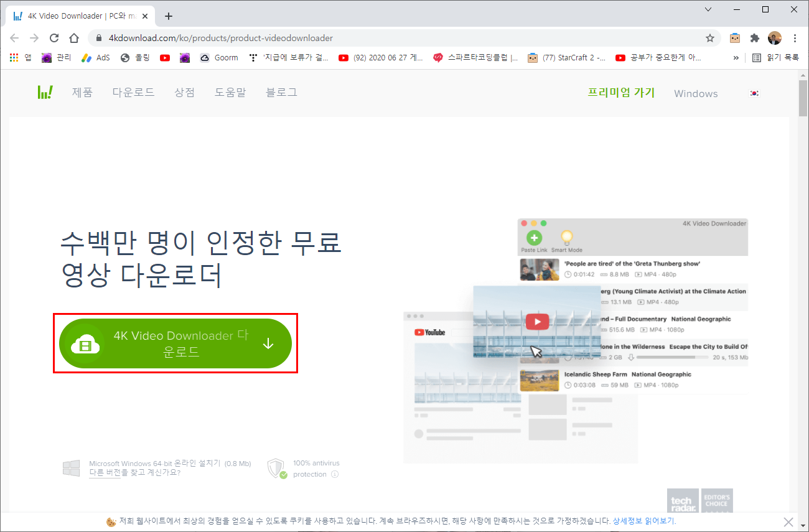Image resolution: width=809 pixels, height=532 pixels.
Task: Click the extension icon next to the star
Action: click(735, 38)
